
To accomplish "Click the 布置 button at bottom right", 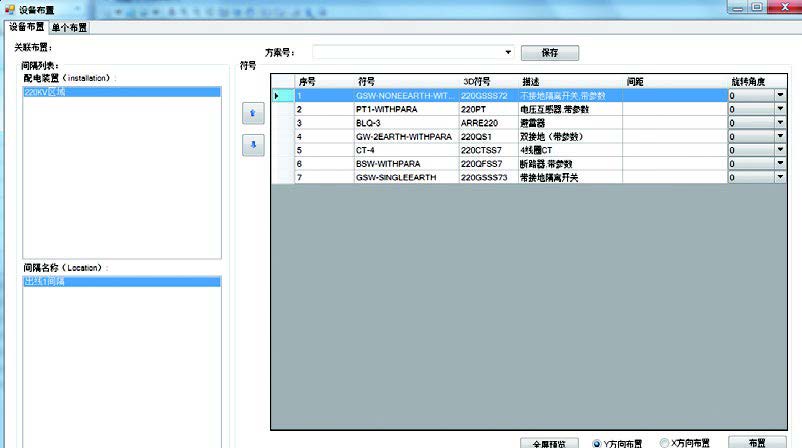I will (x=754, y=442).
